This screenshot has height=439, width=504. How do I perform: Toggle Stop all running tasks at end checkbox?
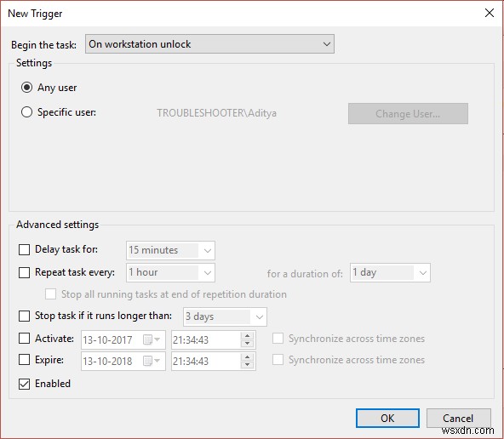50,294
